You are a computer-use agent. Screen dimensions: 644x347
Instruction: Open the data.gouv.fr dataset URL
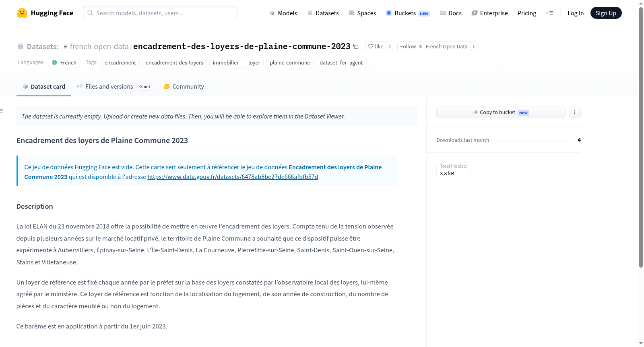click(x=233, y=177)
